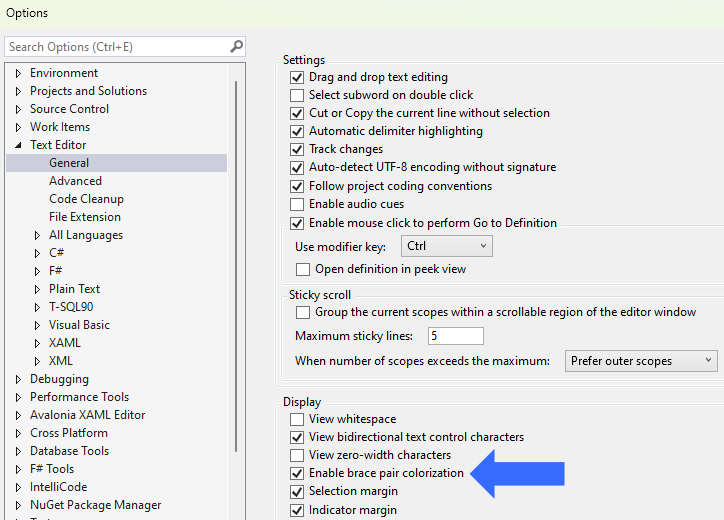
Task: Expand the Environment node
Action: click(x=18, y=73)
